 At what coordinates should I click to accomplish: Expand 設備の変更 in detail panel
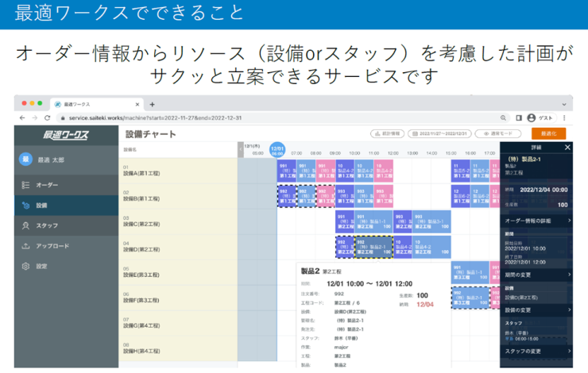[536, 310]
